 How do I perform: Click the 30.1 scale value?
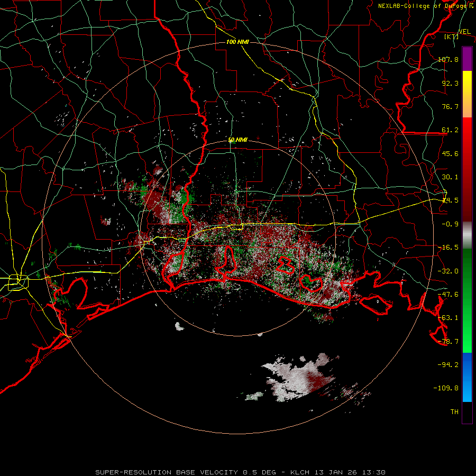click(x=450, y=177)
